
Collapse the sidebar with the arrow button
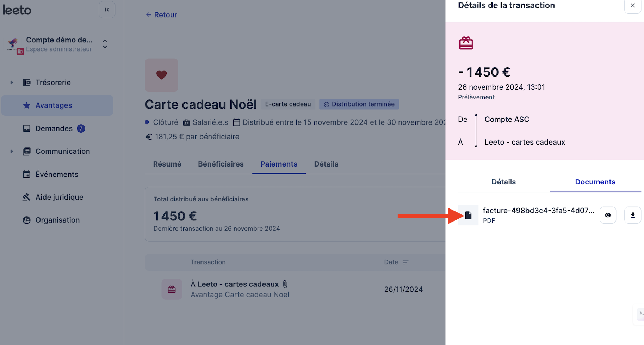(x=107, y=10)
